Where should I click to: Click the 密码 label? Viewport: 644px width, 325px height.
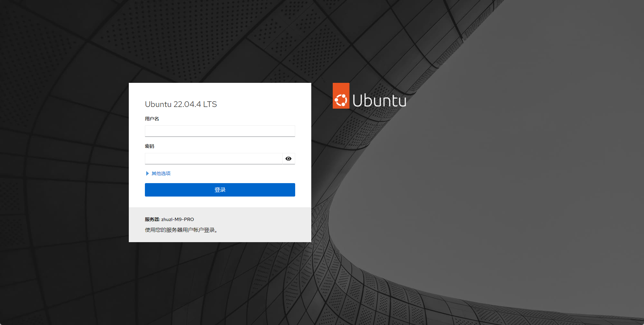pos(150,146)
